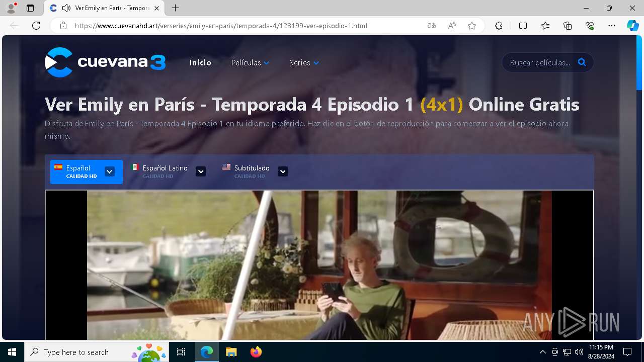Viewport: 644px width, 362px height.
Task: Select the Español language tab
Action: [87, 172]
